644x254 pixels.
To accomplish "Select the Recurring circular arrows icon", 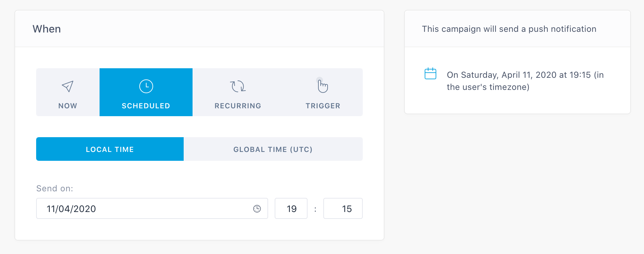I will pyautogui.click(x=237, y=86).
